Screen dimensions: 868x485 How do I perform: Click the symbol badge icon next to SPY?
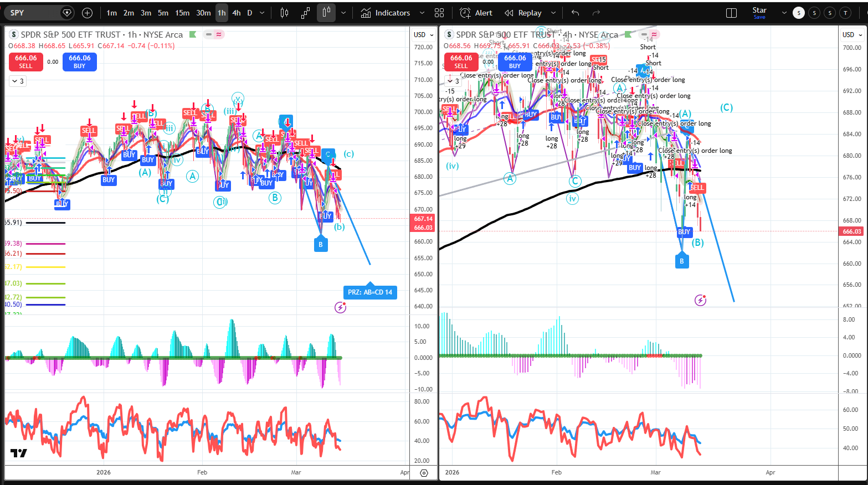pyautogui.click(x=67, y=13)
